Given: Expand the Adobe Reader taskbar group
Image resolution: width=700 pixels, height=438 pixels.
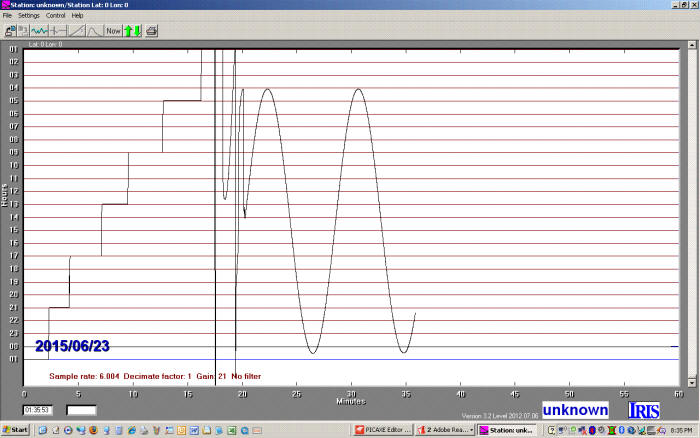Looking at the screenshot, I should click(x=444, y=430).
